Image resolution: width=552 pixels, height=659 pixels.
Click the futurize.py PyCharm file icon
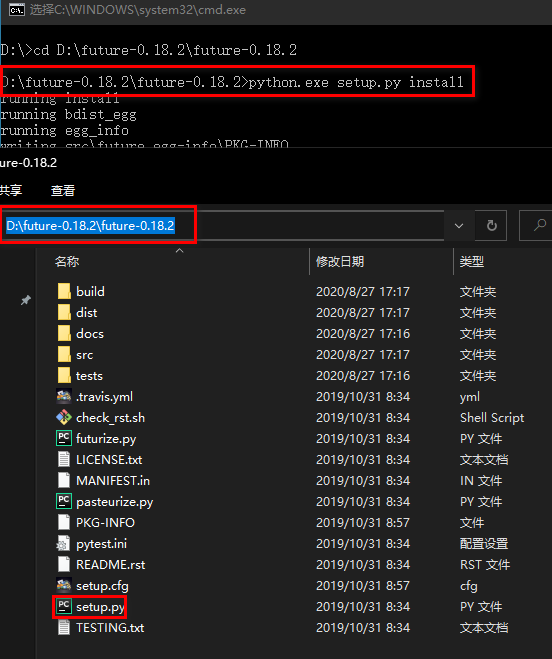[x=64, y=438]
